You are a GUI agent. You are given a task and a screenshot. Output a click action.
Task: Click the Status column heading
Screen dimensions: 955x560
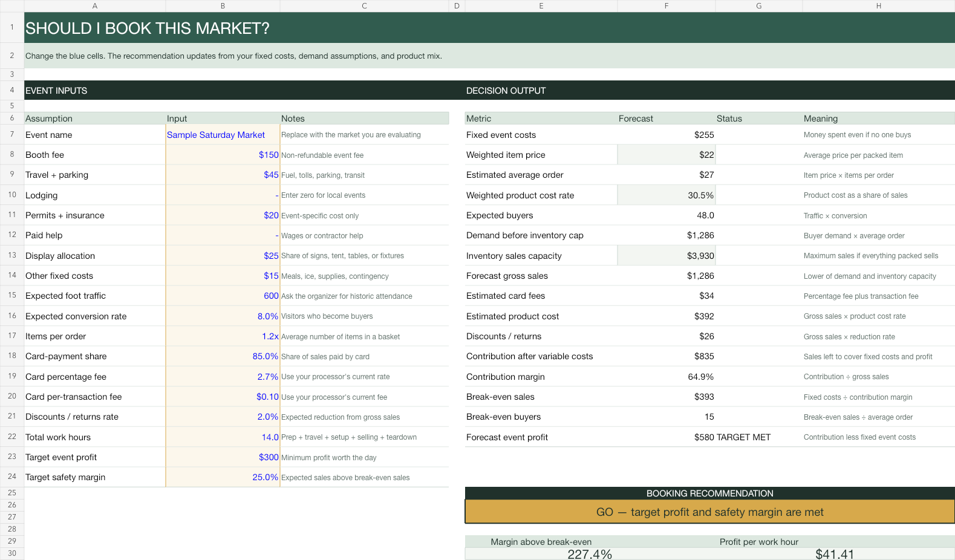tap(759, 119)
